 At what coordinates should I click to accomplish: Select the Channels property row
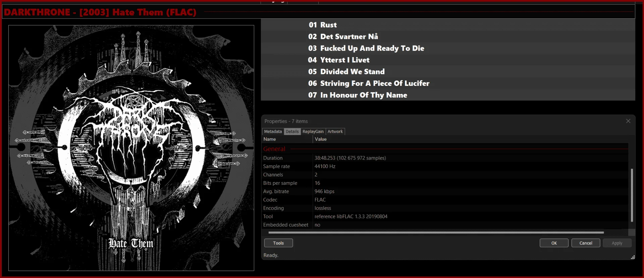coord(445,175)
